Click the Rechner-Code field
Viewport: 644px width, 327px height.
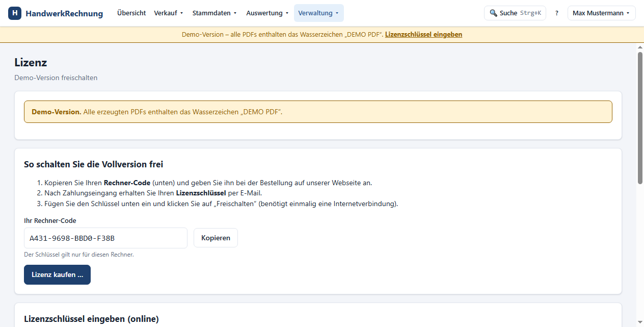(105, 238)
